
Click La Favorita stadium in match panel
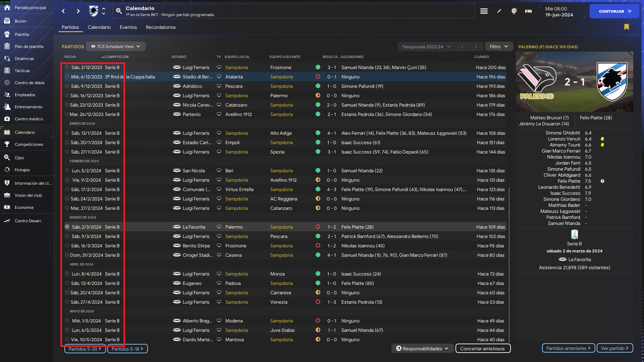point(579,259)
